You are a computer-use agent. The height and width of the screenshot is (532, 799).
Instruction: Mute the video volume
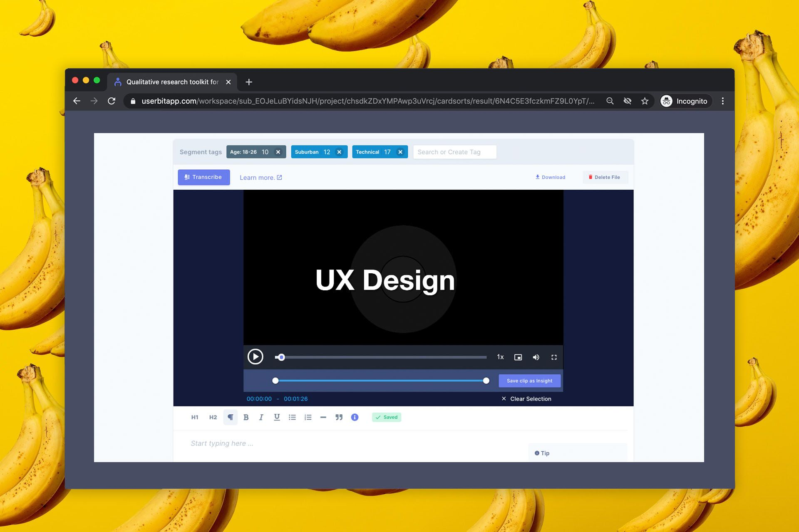pyautogui.click(x=536, y=357)
